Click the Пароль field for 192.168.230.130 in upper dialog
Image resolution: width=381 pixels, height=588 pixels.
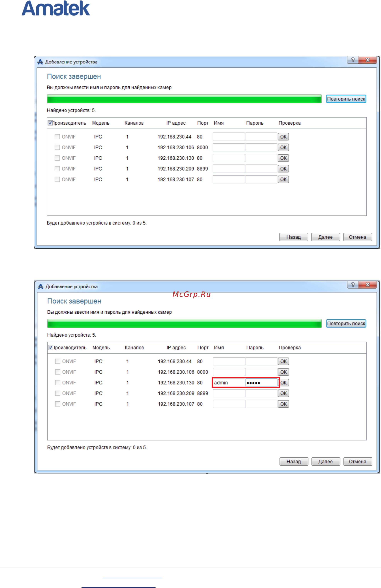261,158
